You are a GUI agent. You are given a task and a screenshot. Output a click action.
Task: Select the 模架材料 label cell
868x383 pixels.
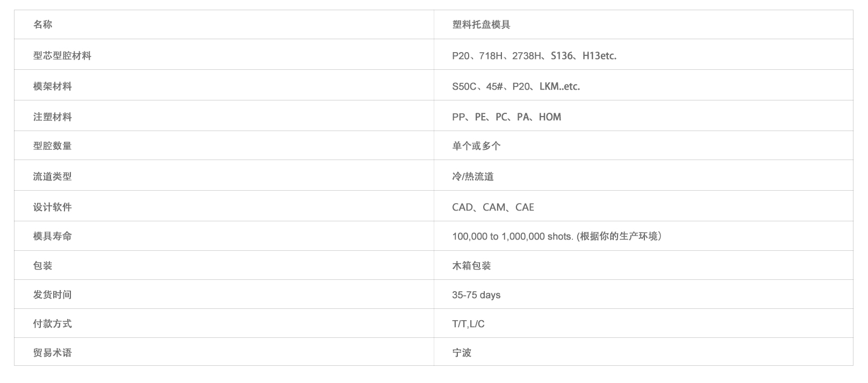pyautogui.click(x=53, y=86)
